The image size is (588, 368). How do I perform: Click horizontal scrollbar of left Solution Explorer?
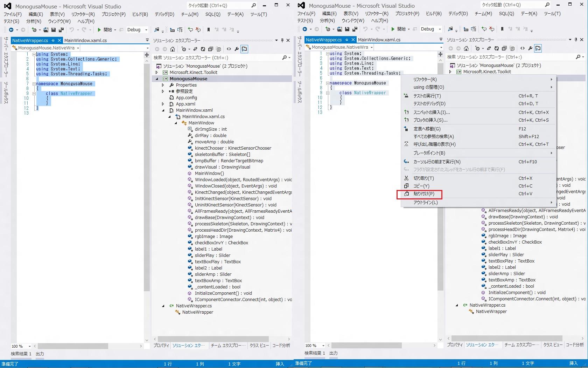pyautogui.click(x=213, y=339)
